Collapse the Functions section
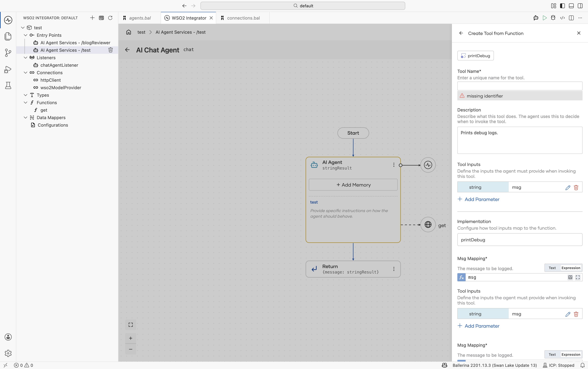This screenshot has height=369, width=588. 26,102
